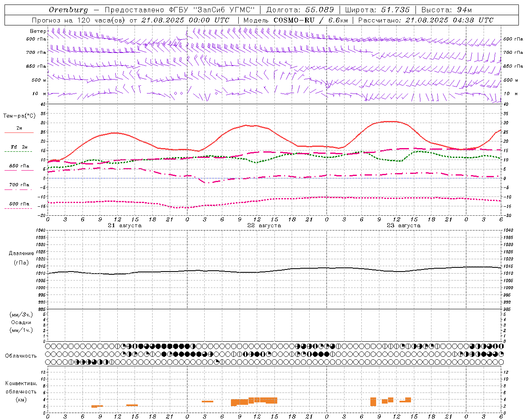Click the Осадки panel label

21,322
